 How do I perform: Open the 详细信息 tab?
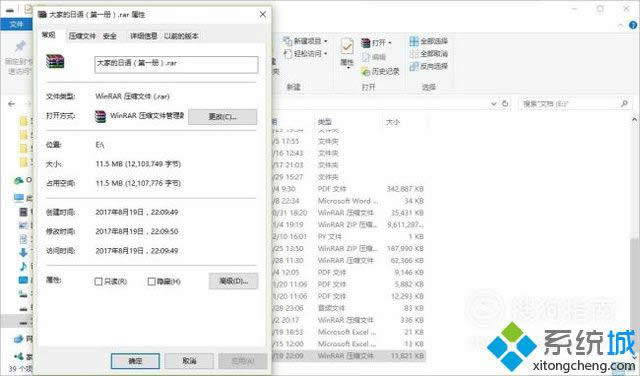pyautogui.click(x=143, y=36)
